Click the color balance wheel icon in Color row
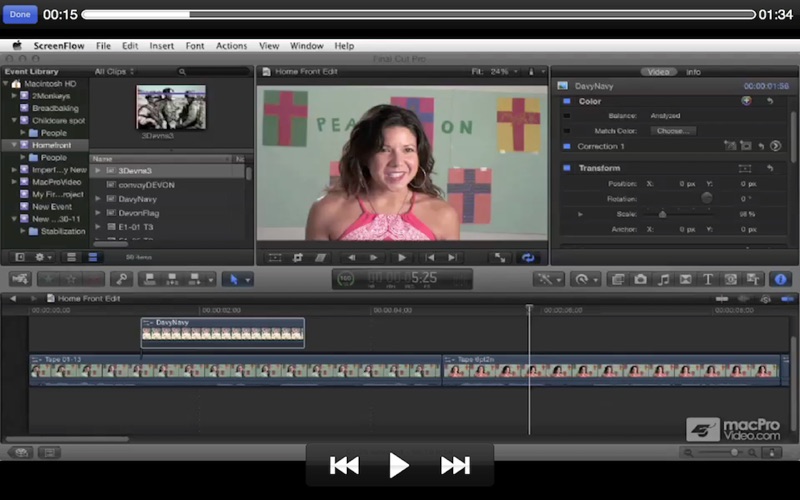800x500 pixels. (746, 101)
